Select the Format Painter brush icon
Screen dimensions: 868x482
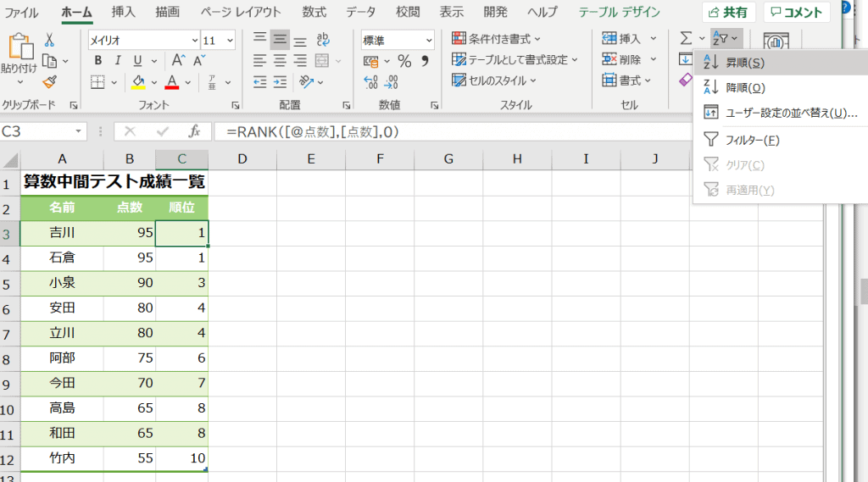[x=49, y=81]
